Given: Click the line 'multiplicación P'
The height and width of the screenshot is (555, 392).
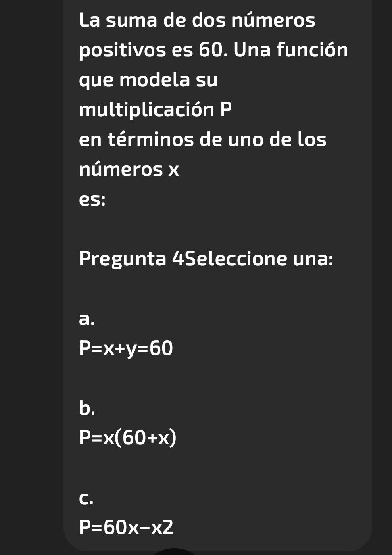Looking at the screenshot, I should pyautogui.click(x=156, y=110).
